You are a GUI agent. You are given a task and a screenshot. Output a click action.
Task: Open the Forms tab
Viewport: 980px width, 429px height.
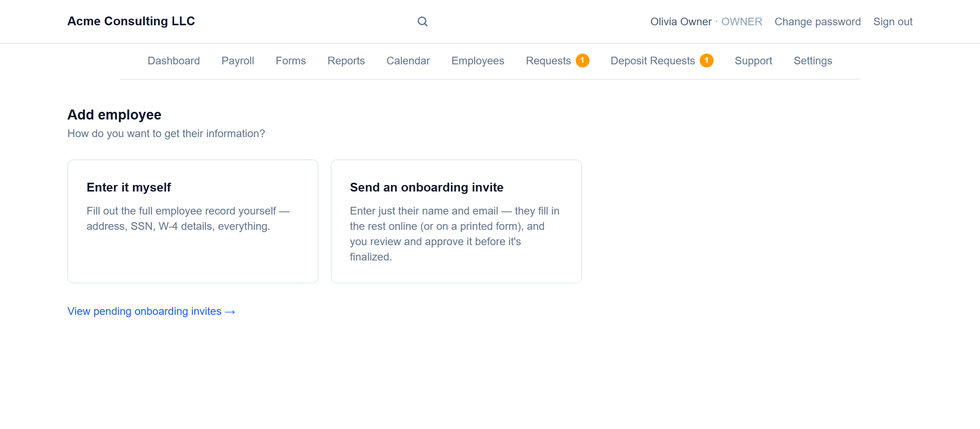[291, 61]
